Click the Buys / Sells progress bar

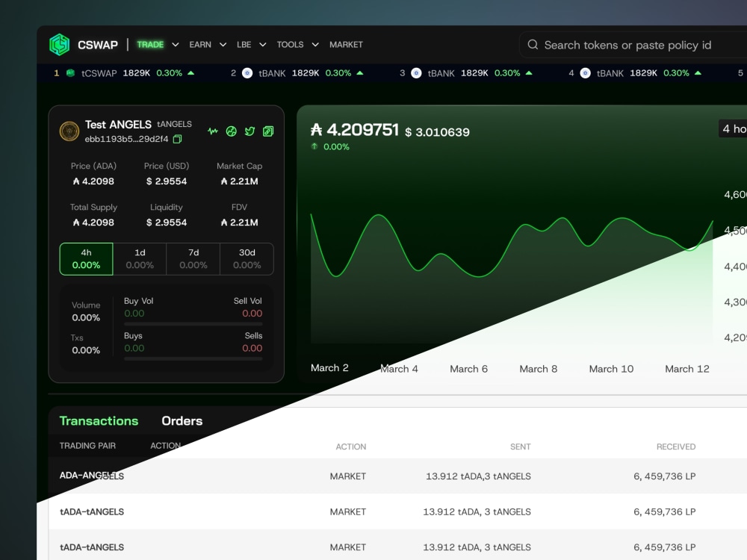point(193,358)
